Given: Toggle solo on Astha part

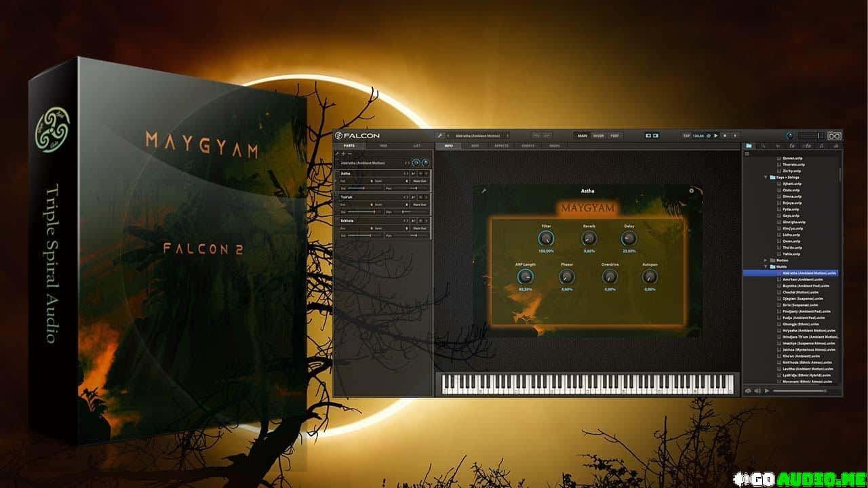Looking at the screenshot, I should (x=427, y=174).
